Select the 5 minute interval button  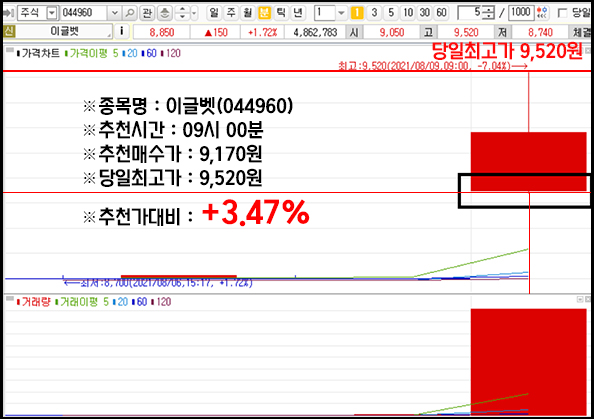click(391, 13)
